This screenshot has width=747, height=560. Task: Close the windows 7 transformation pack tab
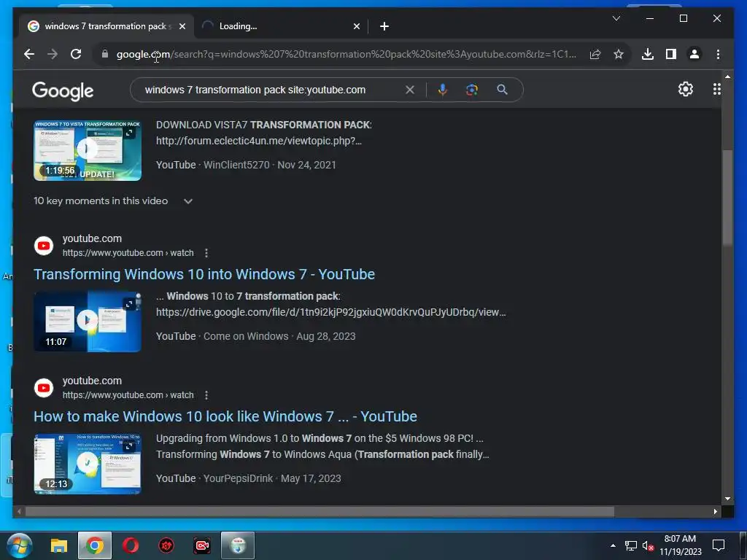[x=182, y=26]
